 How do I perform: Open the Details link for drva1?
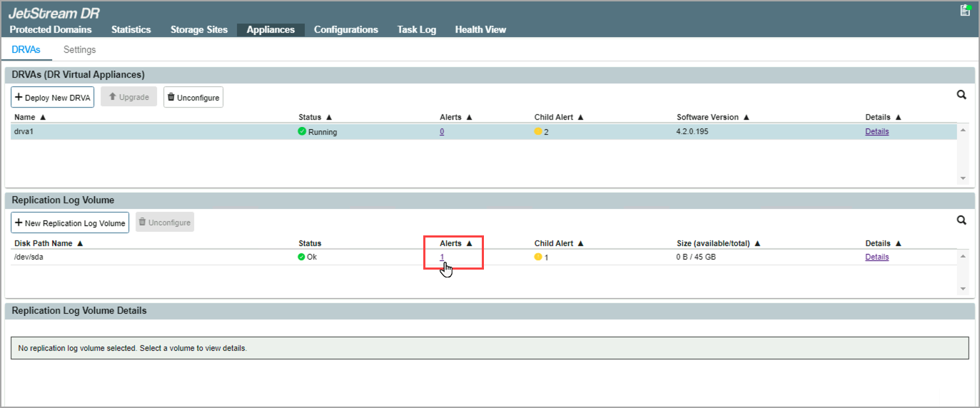[x=877, y=132]
